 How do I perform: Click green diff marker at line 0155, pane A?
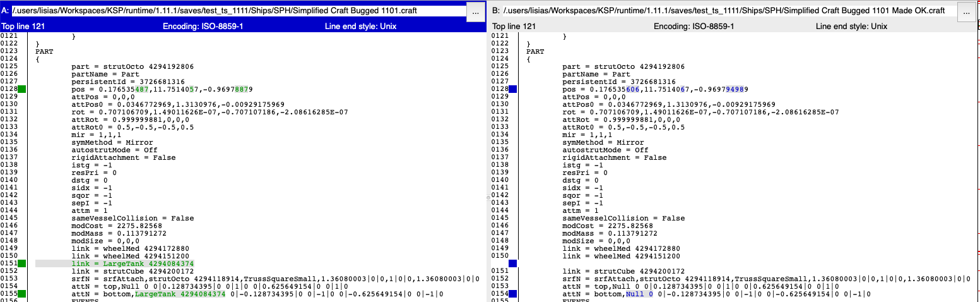click(x=22, y=294)
